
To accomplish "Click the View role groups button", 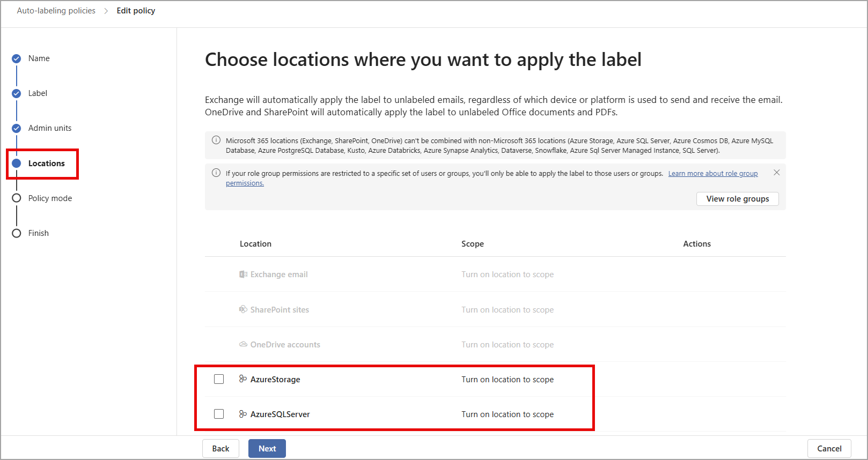I will coord(738,199).
